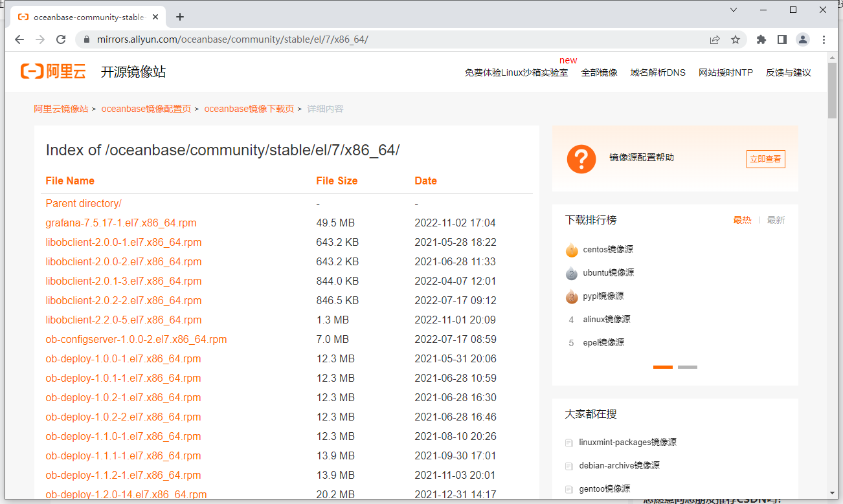The height and width of the screenshot is (504, 843).
Task: Go forward to the next page
Action: [x=40, y=39]
